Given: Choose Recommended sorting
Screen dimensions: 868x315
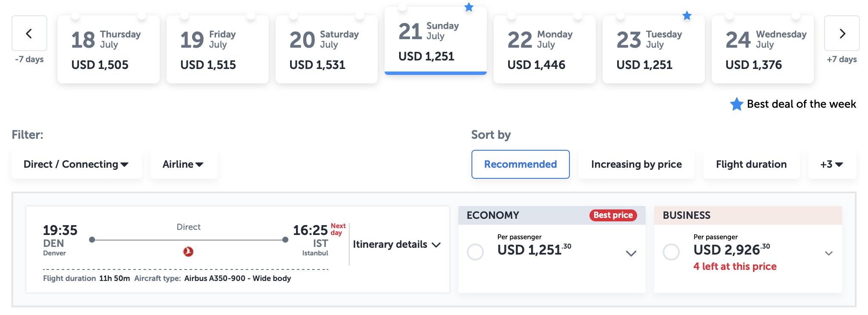Looking at the screenshot, I should 520,164.
